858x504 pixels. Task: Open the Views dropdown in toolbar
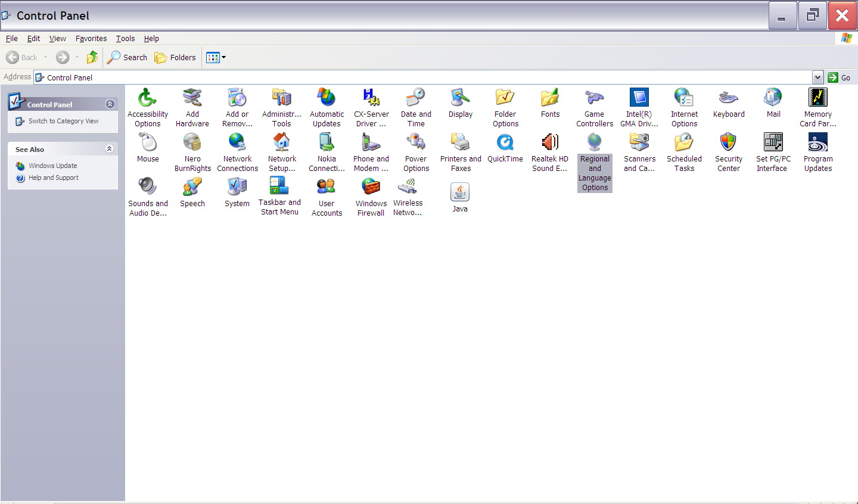216,58
